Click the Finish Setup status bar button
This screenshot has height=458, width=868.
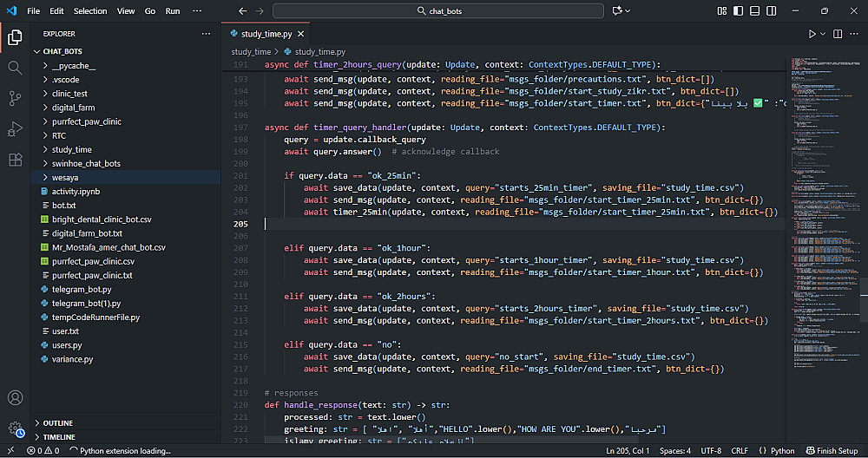[x=832, y=451]
